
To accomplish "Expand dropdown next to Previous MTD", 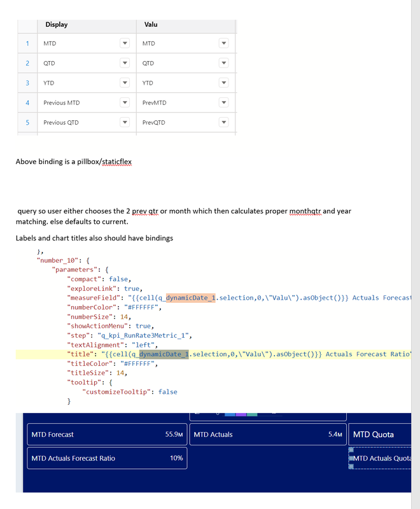I will (125, 102).
